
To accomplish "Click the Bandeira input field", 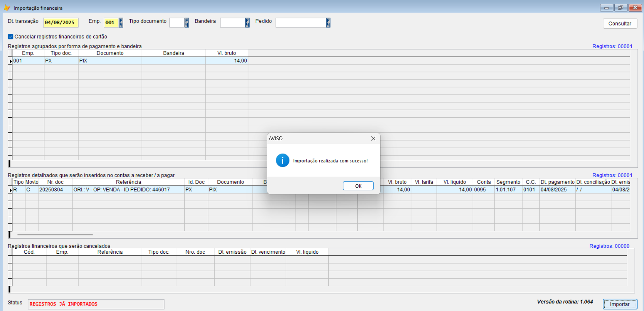I will point(232,23).
